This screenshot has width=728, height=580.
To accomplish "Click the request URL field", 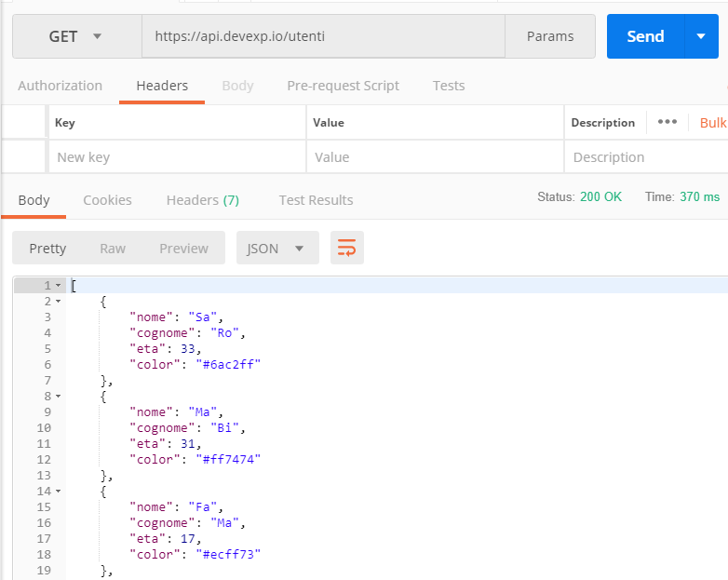I will [323, 36].
